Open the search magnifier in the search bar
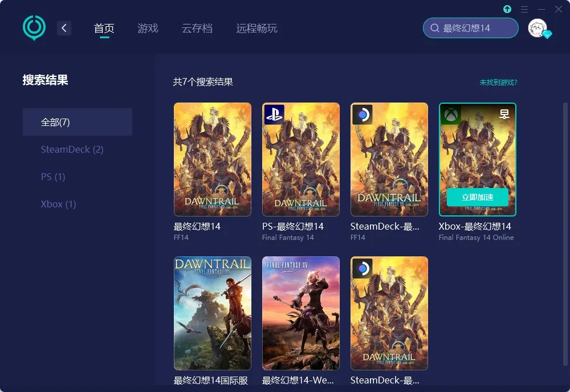The height and width of the screenshot is (392, 570). coord(435,27)
